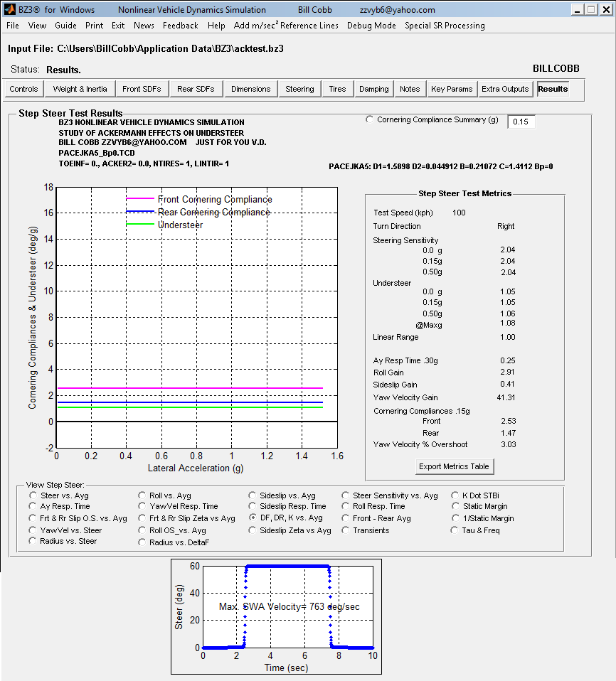Switch to the Rear SDFs tab
616x681 pixels.
[196, 89]
